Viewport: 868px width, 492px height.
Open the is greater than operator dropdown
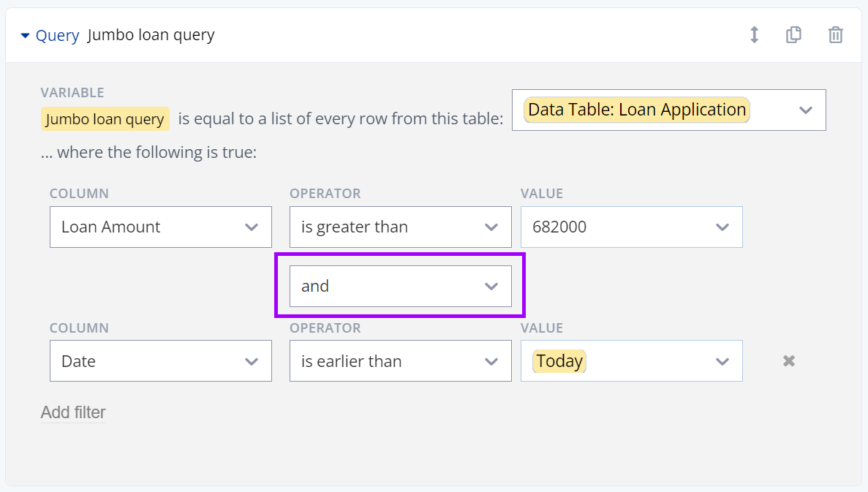click(x=491, y=227)
